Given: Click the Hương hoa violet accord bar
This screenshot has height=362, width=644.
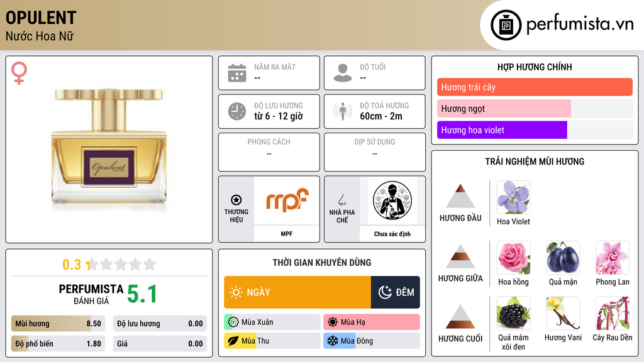Looking at the screenshot, I should click(x=535, y=130).
